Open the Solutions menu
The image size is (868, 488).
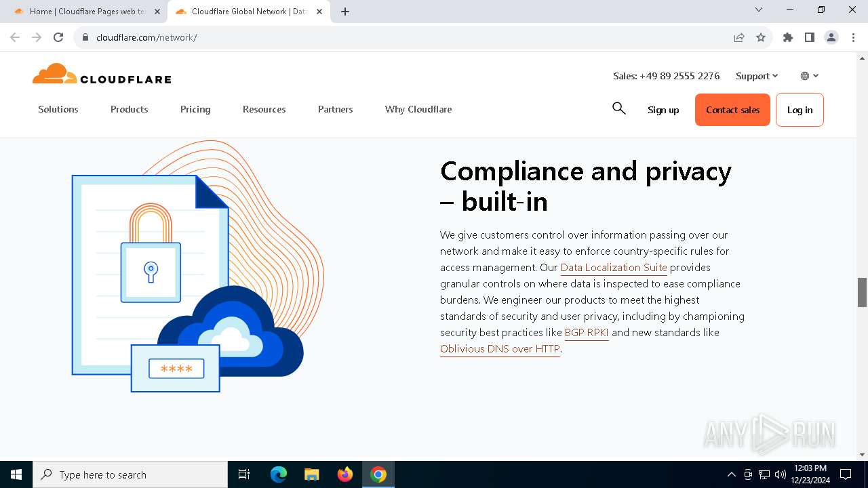pyautogui.click(x=58, y=109)
